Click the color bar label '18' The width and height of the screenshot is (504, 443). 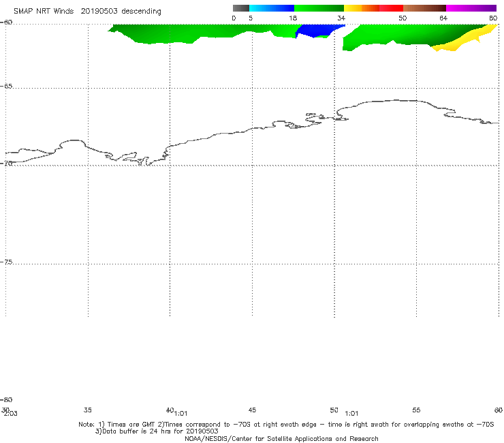(293, 18)
